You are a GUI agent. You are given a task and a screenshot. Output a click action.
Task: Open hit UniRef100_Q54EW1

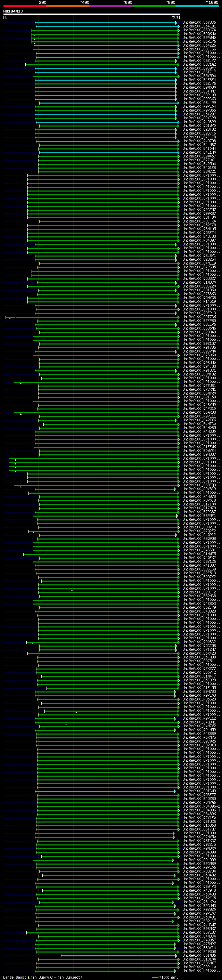[x=199, y=26]
